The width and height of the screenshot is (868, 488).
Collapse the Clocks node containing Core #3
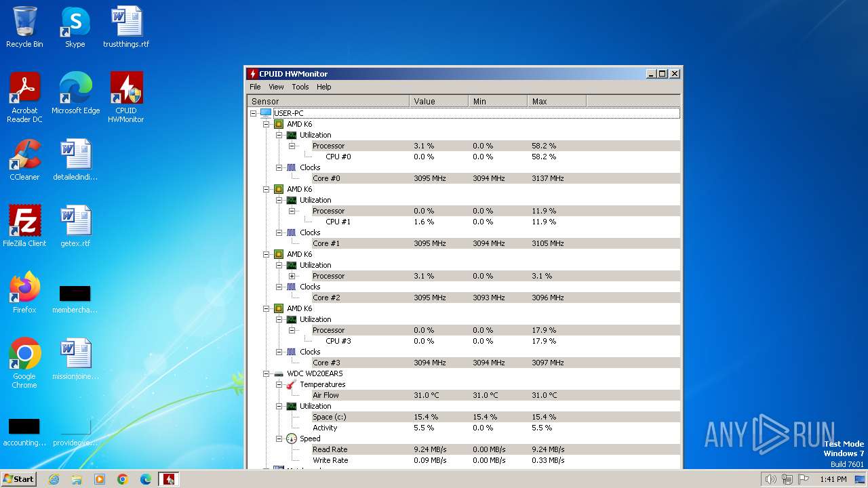click(279, 352)
